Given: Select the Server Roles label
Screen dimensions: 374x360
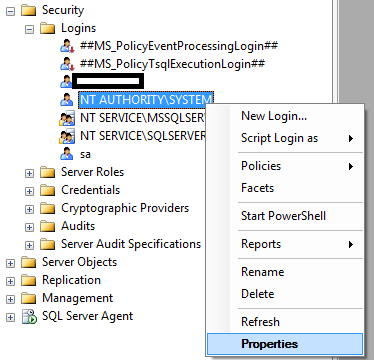Looking at the screenshot, I should tap(92, 172).
